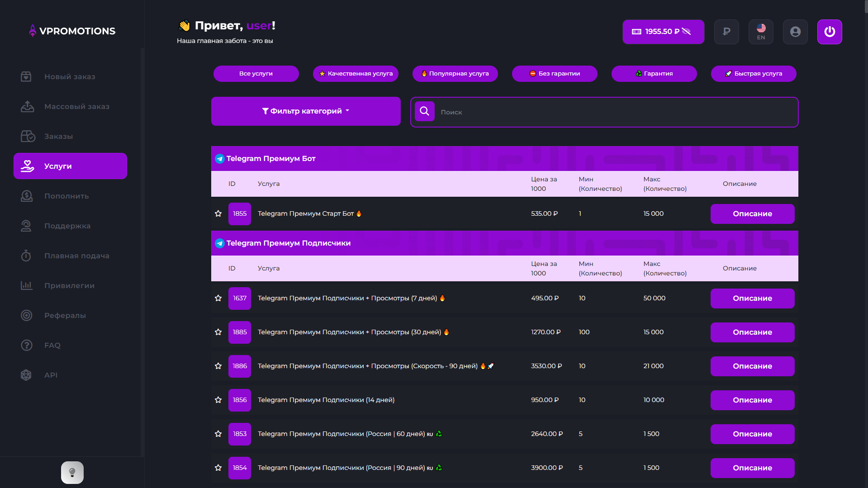Open Описание for Премиум Старт Бот
This screenshot has width=868, height=488.
pos(752,214)
